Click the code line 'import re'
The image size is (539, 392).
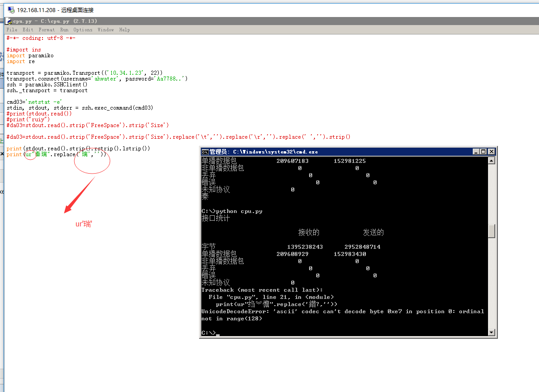coord(21,61)
